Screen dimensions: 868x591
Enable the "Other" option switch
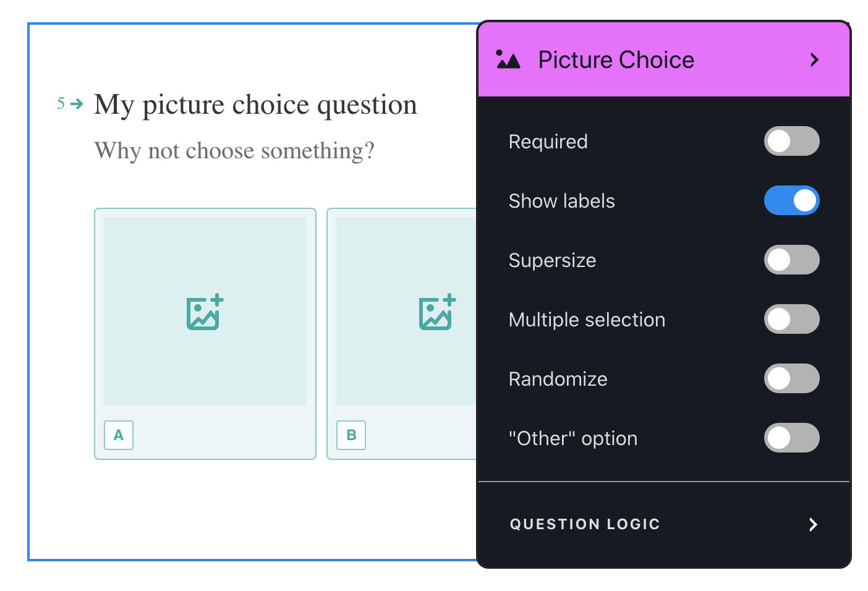pos(792,438)
